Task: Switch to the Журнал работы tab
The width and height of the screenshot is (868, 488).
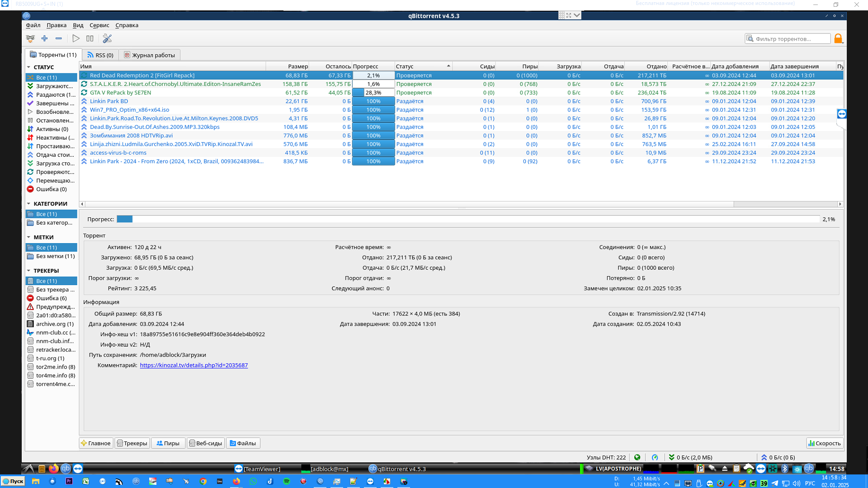Action: [x=150, y=55]
